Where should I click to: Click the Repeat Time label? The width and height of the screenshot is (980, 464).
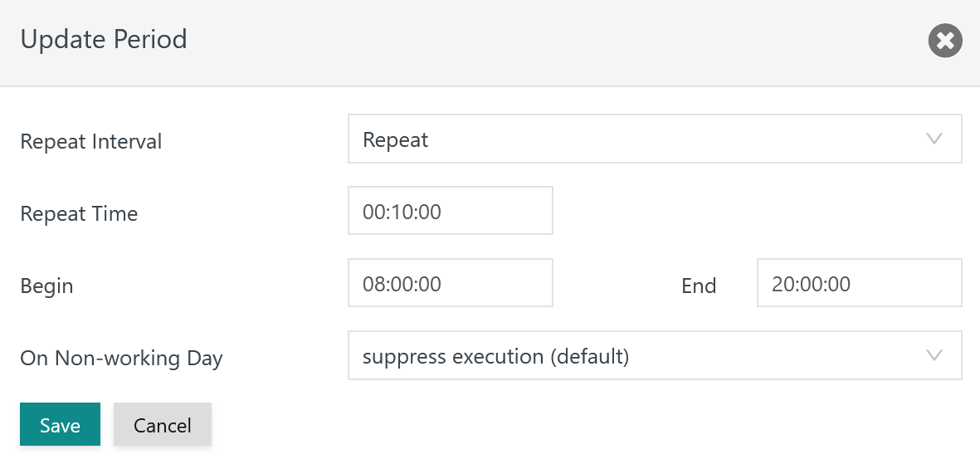79,213
